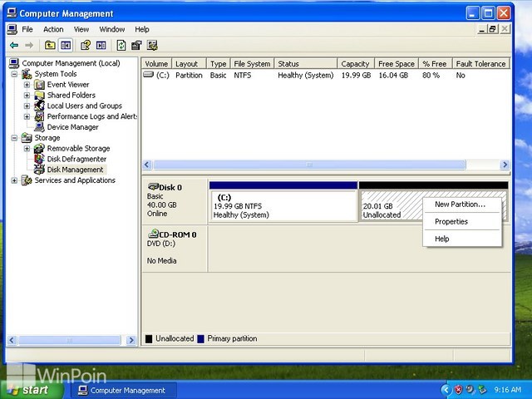Toggle the Show/Hide Console Tree icon

pos(66,45)
